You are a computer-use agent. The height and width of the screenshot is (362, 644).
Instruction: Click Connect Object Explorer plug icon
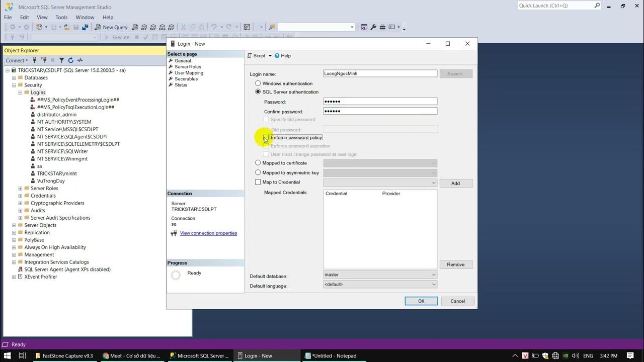click(x=35, y=60)
